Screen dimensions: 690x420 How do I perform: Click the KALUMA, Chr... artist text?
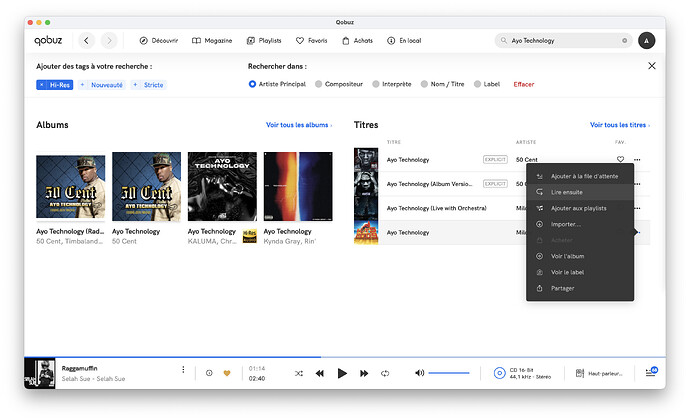212,241
